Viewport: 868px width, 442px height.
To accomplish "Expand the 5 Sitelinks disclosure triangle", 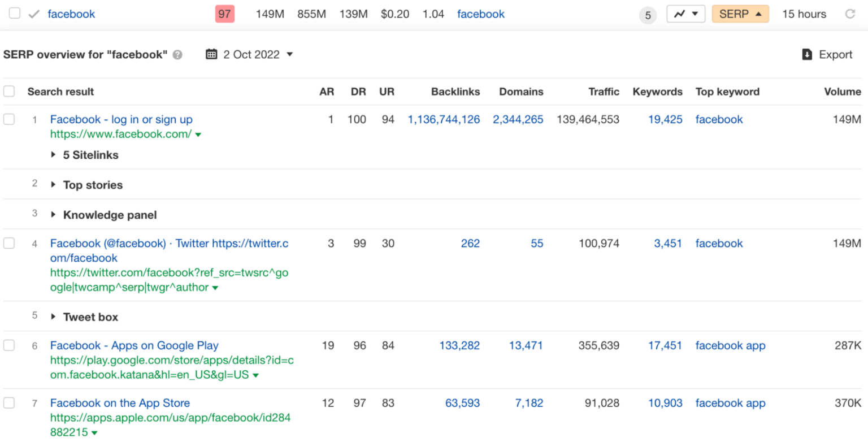I will (x=54, y=155).
